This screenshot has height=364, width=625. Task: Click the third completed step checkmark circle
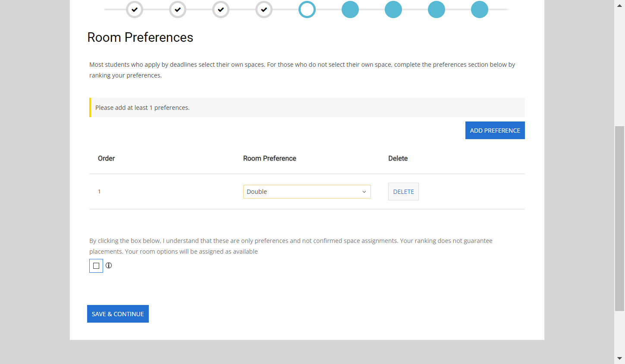point(221,9)
